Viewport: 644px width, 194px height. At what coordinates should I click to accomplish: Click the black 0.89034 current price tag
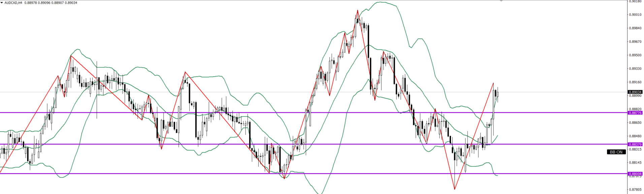(x=635, y=92)
